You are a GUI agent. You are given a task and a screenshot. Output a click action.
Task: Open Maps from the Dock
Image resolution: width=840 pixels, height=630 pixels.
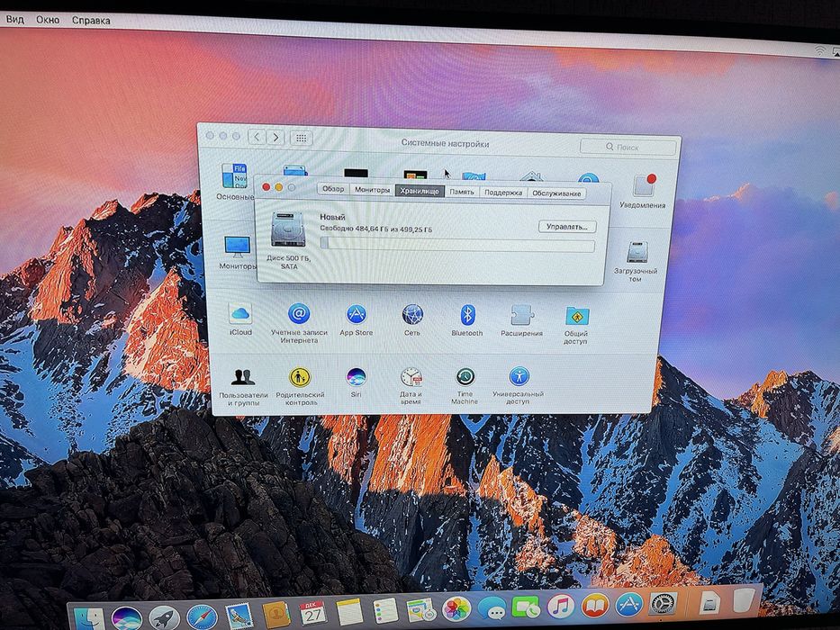coord(421,610)
